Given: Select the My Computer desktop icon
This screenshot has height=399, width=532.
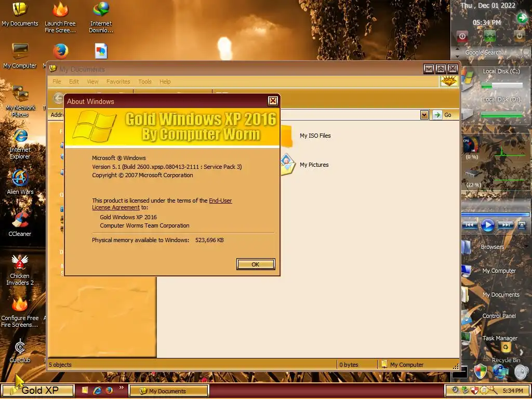Looking at the screenshot, I should [20, 56].
